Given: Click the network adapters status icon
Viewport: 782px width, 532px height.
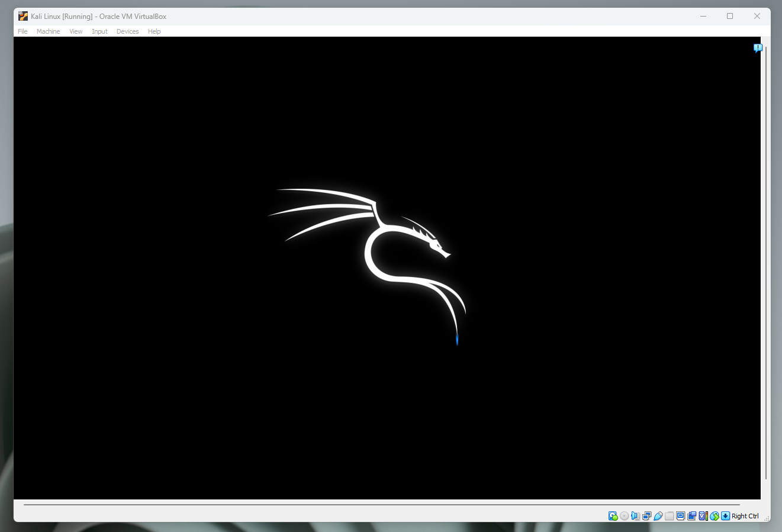Looking at the screenshot, I should [646, 516].
